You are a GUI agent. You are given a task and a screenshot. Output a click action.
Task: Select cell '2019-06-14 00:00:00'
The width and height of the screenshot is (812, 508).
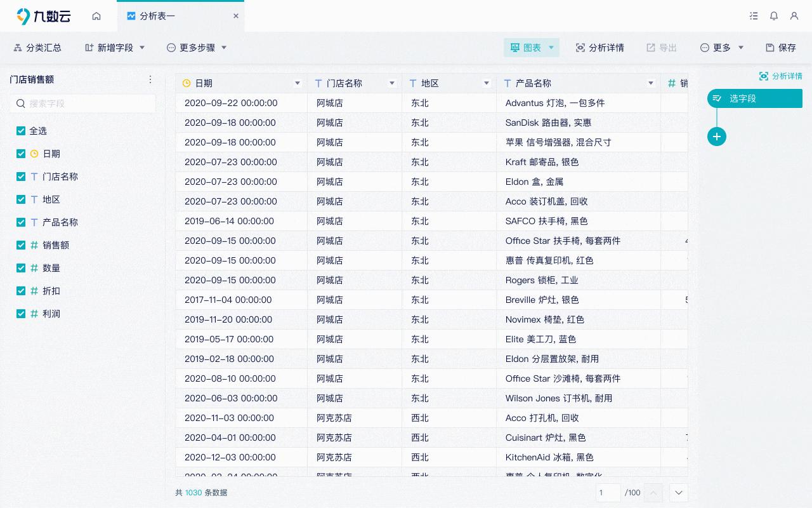pyautogui.click(x=242, y=221)
